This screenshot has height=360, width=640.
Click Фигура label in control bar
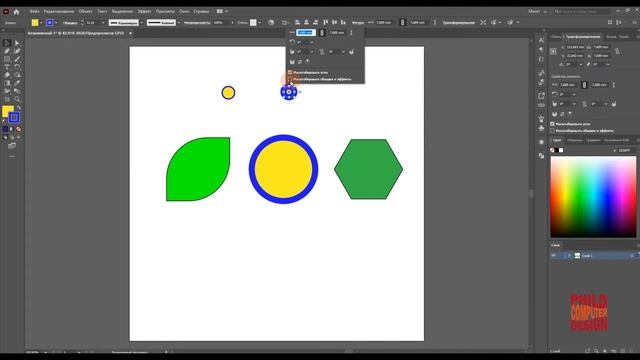pyautogui.click(x=358, y=23)
